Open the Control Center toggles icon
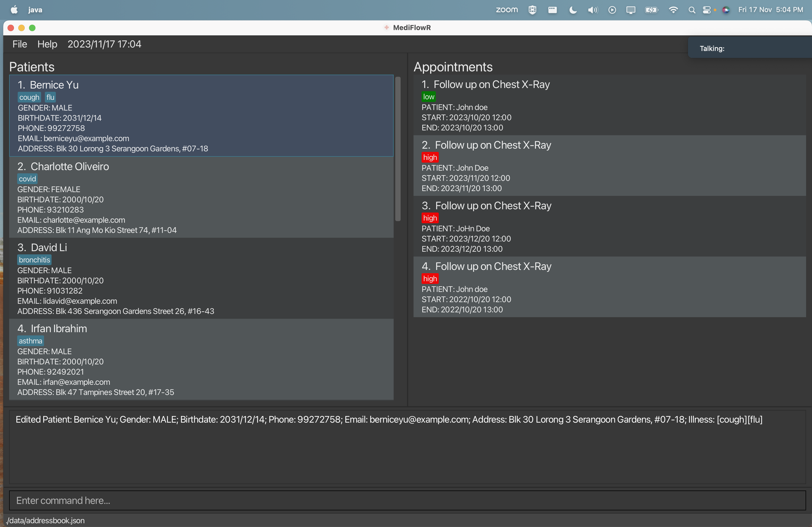Screen dimensions: 812x527 [x=707, y=10]
